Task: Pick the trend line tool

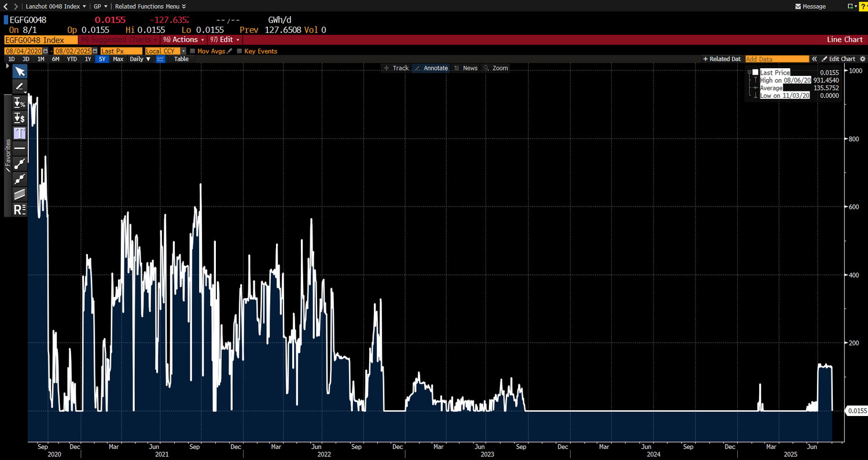Action: [x=20, y=164]
